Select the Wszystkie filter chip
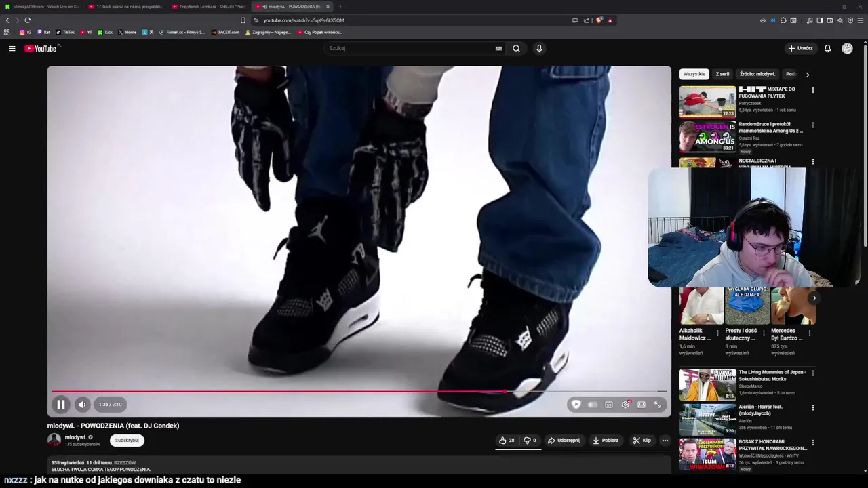This screenshot has width=868, height=488. [x=694, y=74]
